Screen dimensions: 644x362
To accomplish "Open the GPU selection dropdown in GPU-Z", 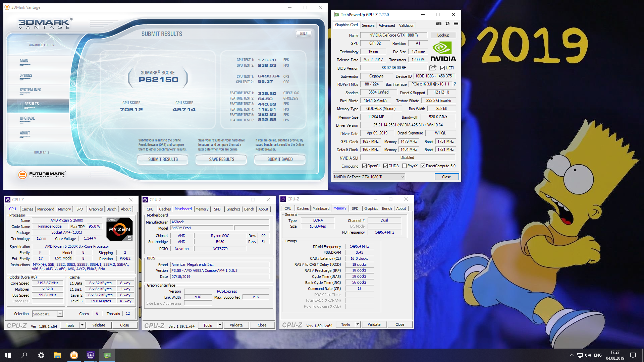I will [369, 177].
